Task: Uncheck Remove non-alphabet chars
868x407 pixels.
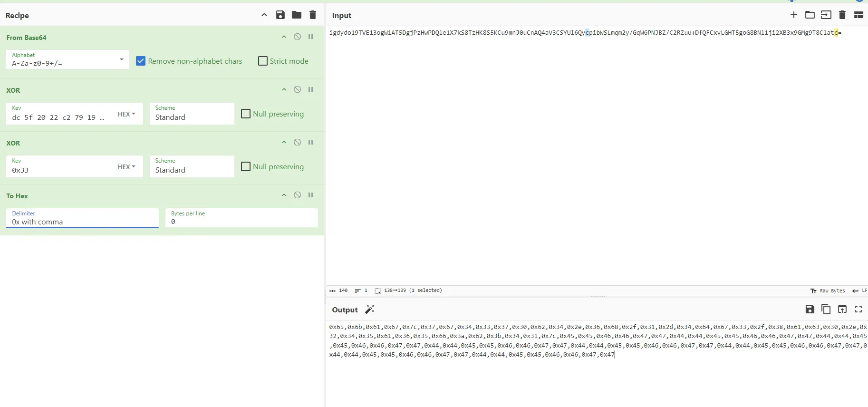Action: tap(141, 61)
